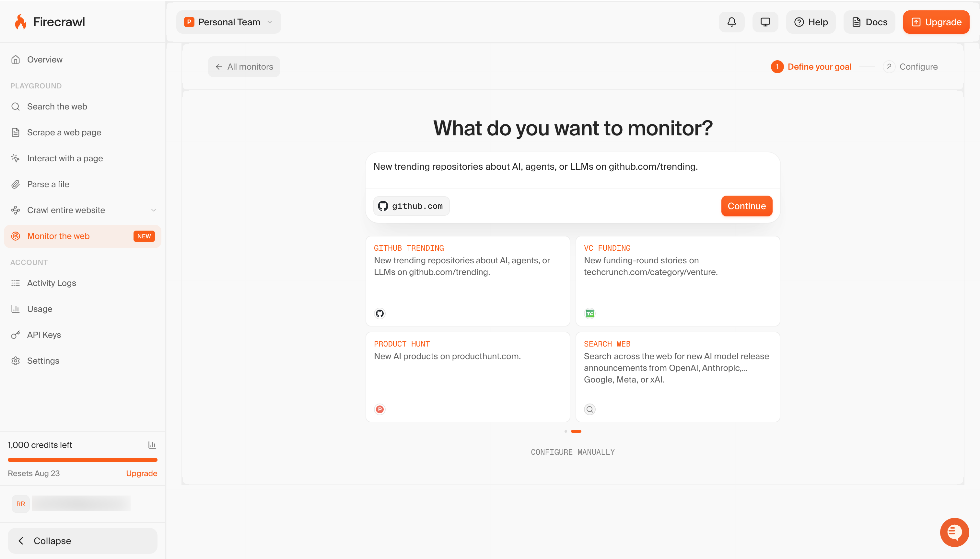Click the search icon in Search Web card
The height and width of the screenshot is (559, 980).
tap(590, 410)
